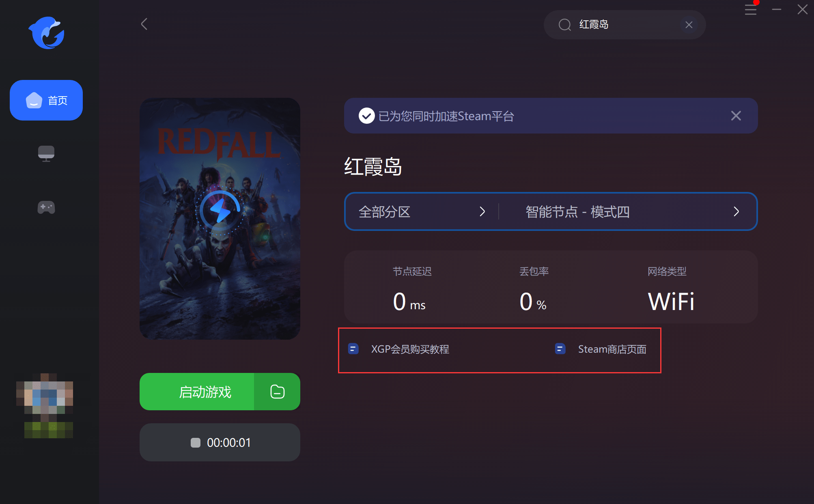Click the search magnifier icon
Viewport: 814px width, 504px height.
click(564, 25)
